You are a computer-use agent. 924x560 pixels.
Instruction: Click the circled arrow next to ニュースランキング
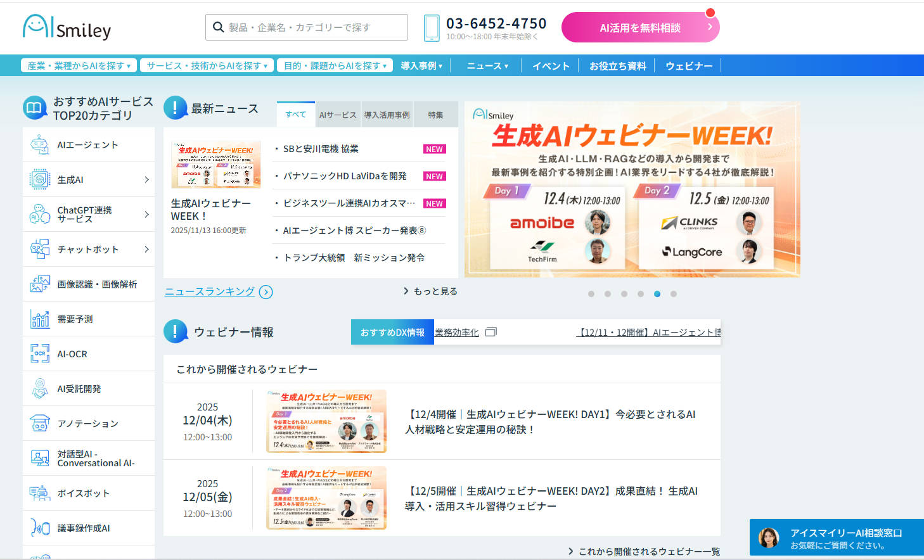(266, 292)
